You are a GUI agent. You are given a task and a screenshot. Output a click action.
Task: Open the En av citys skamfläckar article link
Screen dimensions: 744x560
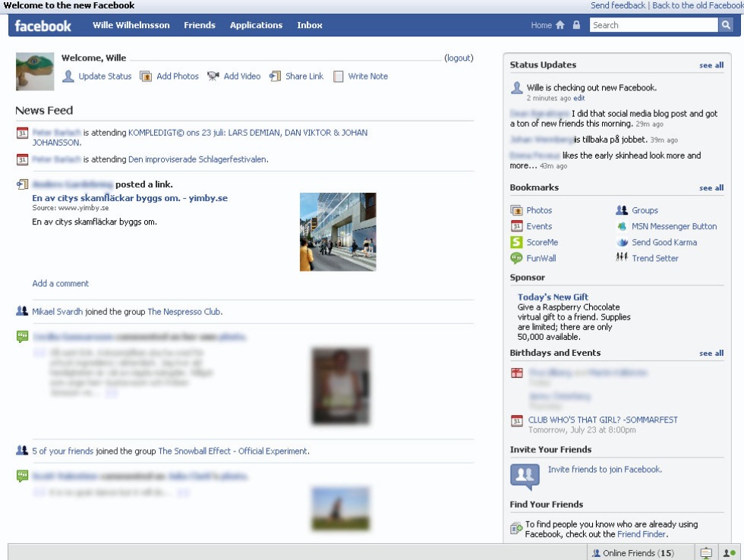click(130, 198)
